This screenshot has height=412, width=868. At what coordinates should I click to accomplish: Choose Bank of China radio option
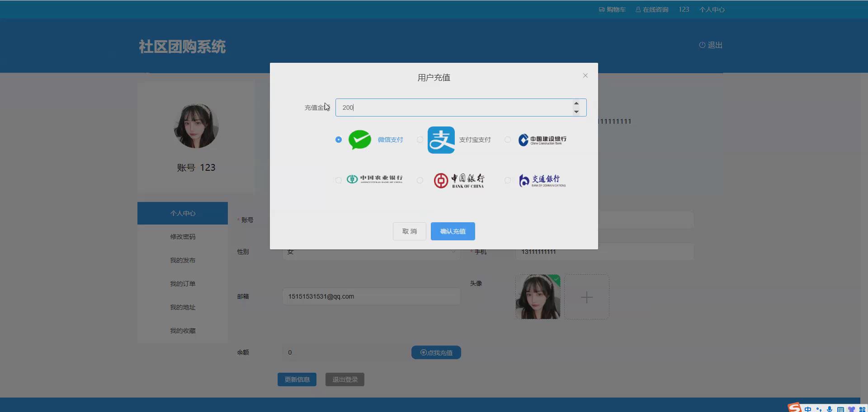420,180
